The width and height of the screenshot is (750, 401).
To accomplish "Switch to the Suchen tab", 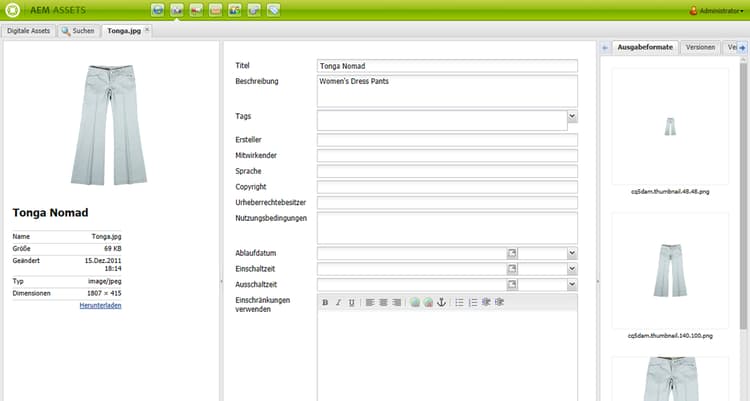I will (78, 31).
